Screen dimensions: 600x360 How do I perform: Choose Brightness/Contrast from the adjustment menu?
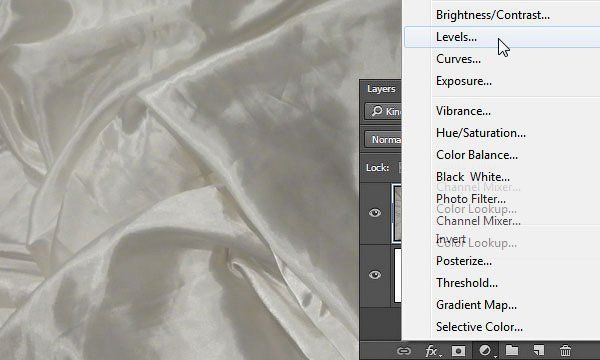point(492,15)
